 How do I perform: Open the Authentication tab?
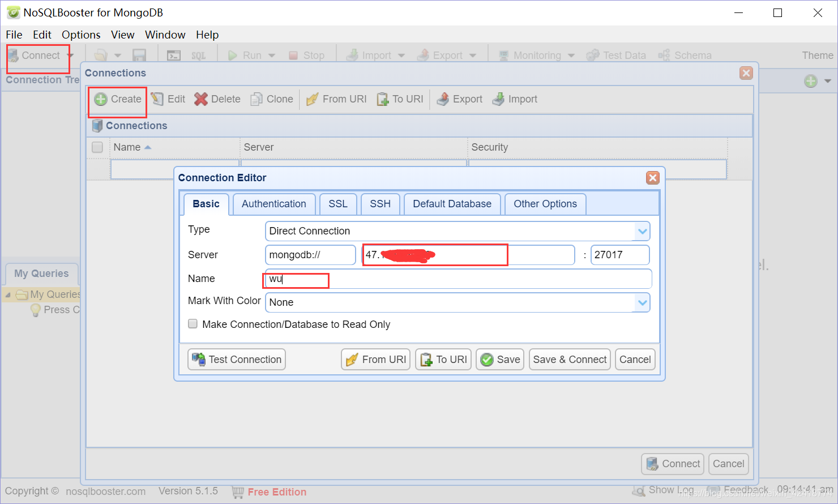[x=273, y=204]
